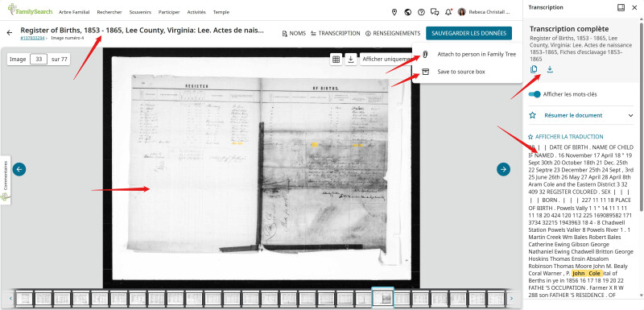
Task: Click the image number input field
Action: tap(39, 59)
